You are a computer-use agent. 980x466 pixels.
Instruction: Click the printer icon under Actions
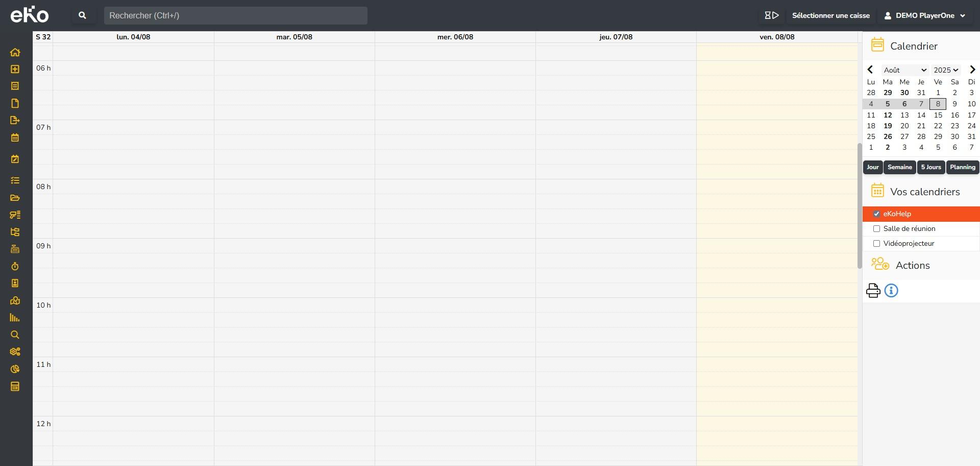(x=873, y=291)
